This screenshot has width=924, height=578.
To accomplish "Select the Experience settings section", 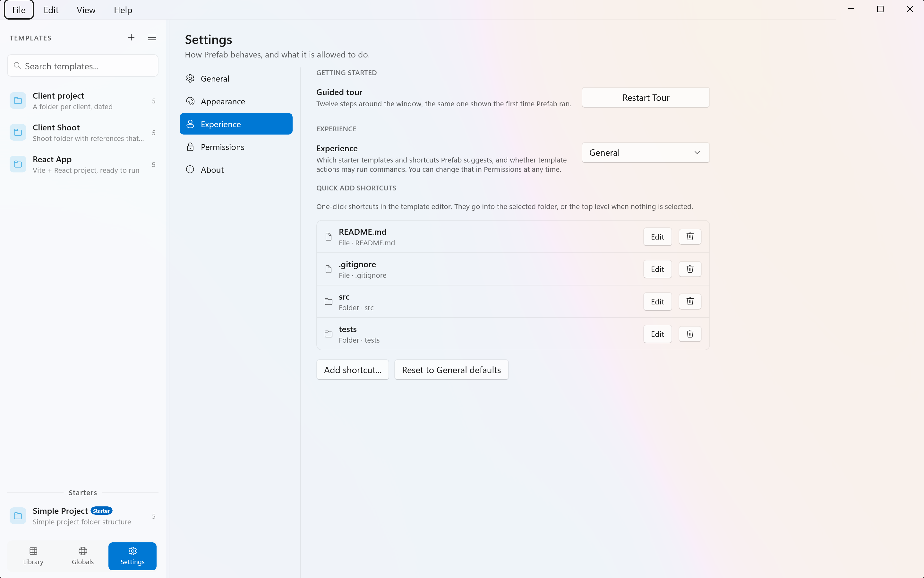I will [236, 124].
